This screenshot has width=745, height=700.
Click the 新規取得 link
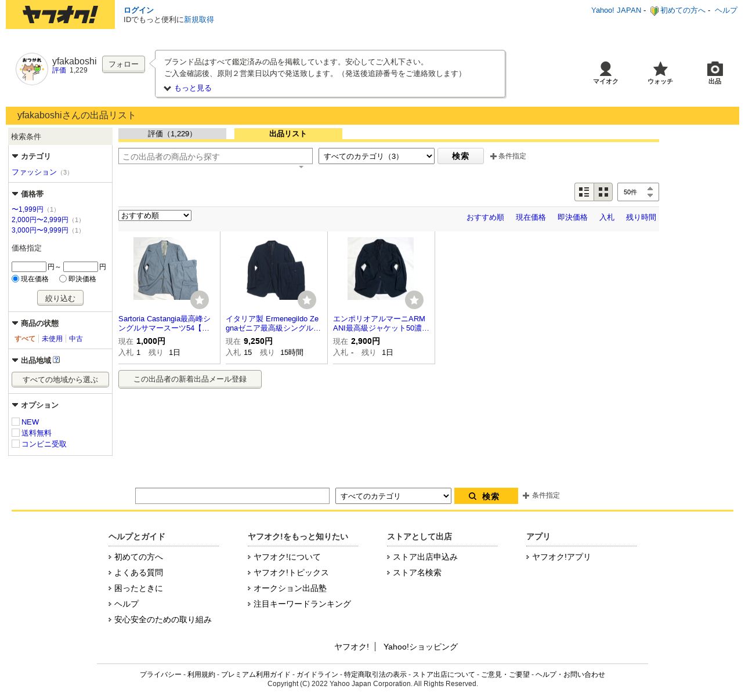199,20
